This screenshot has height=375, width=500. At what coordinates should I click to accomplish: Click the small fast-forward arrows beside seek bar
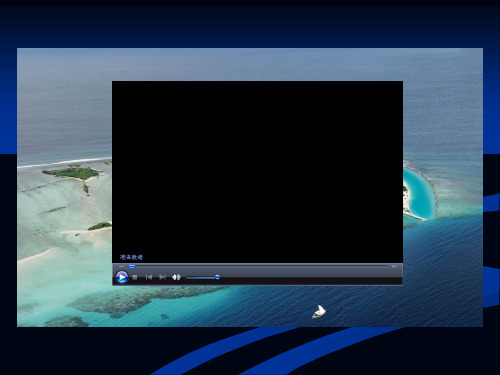[x=394, y=266]
